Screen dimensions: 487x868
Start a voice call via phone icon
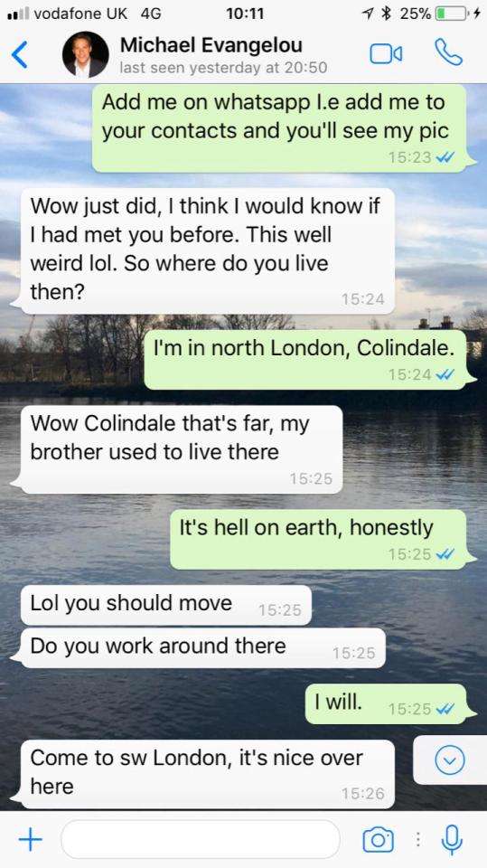pyautogui.click(x=448, y=52)
